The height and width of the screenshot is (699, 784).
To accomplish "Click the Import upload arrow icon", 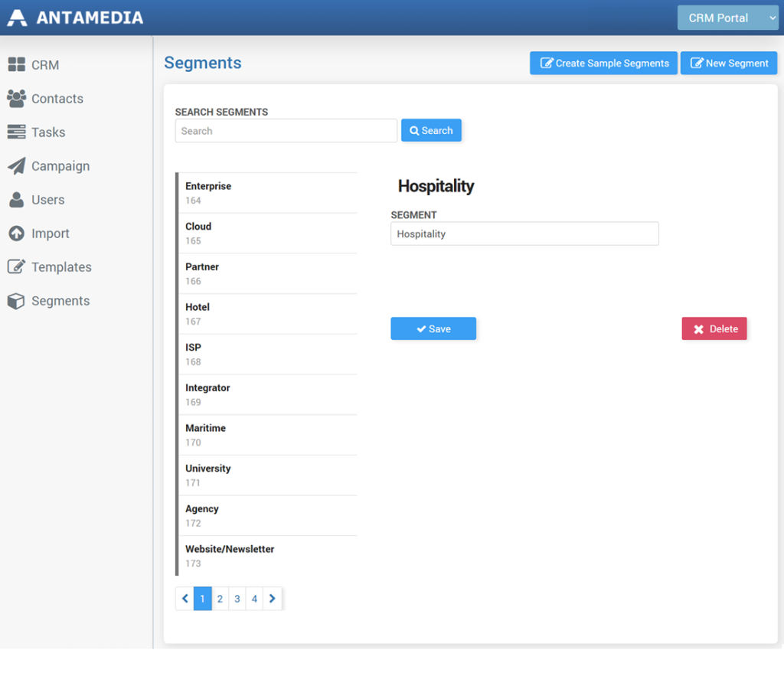I will (x=17, y=233).
